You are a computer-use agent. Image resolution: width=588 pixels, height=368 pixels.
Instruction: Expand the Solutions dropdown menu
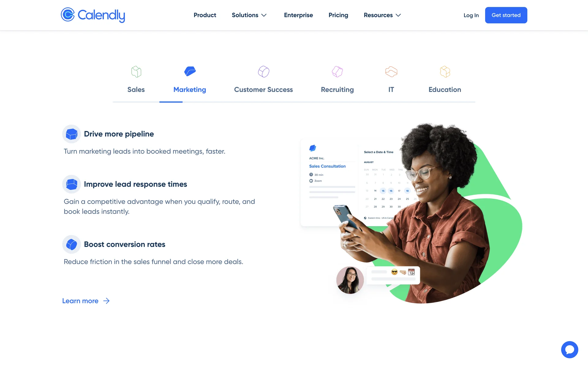click(249, 15)
